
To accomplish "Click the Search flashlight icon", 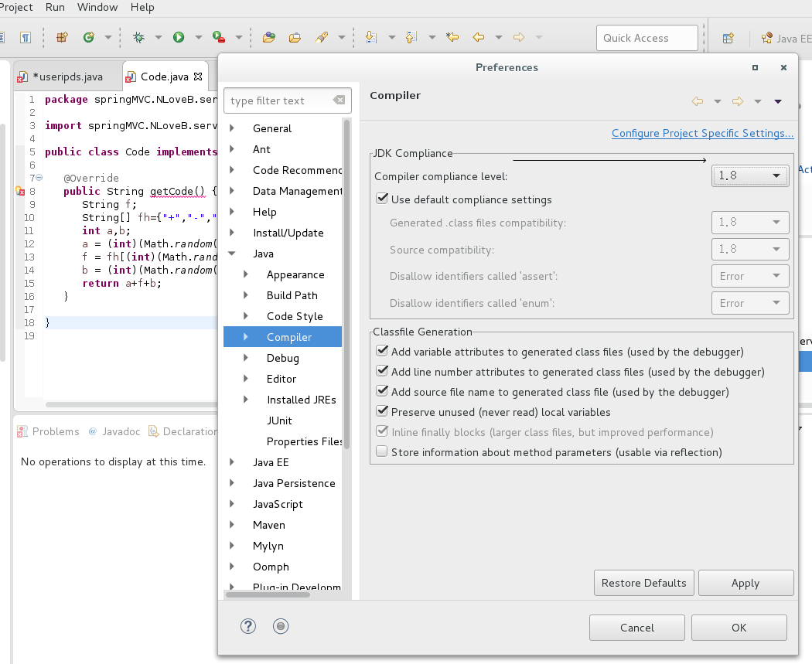I will pos(322,37).
